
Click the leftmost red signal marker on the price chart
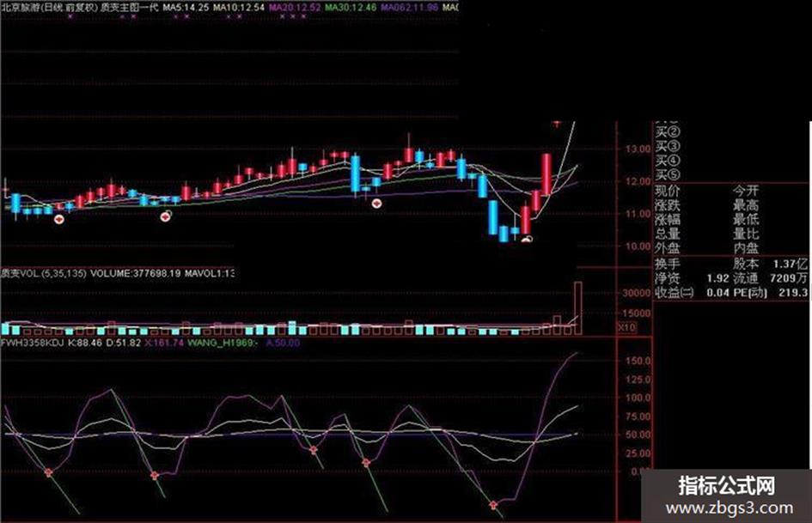click(59, 220)
